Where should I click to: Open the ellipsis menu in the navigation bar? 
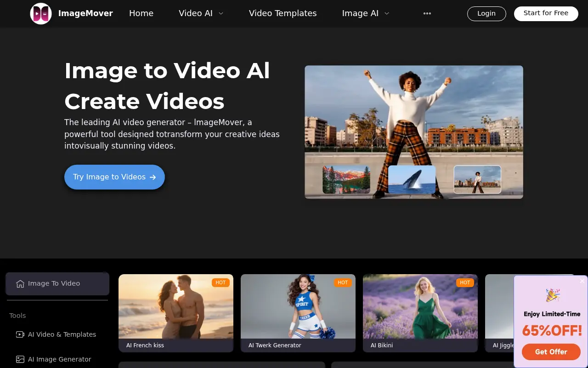(427, 13)
